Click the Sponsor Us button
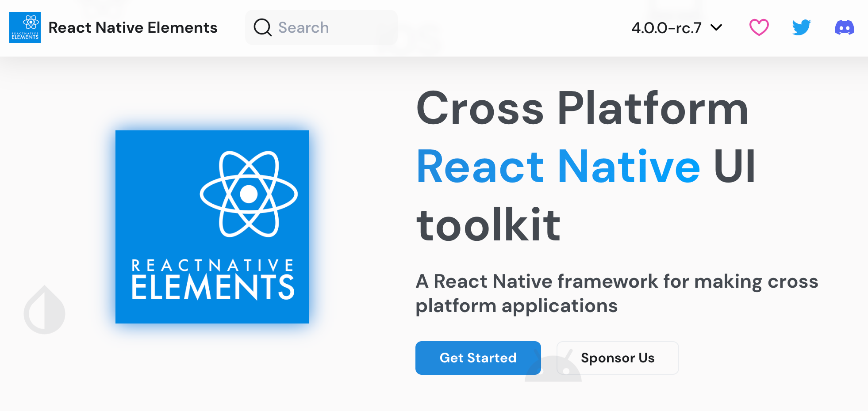The width and height of the screenshot is (868, 411). (x=618, y=358)
